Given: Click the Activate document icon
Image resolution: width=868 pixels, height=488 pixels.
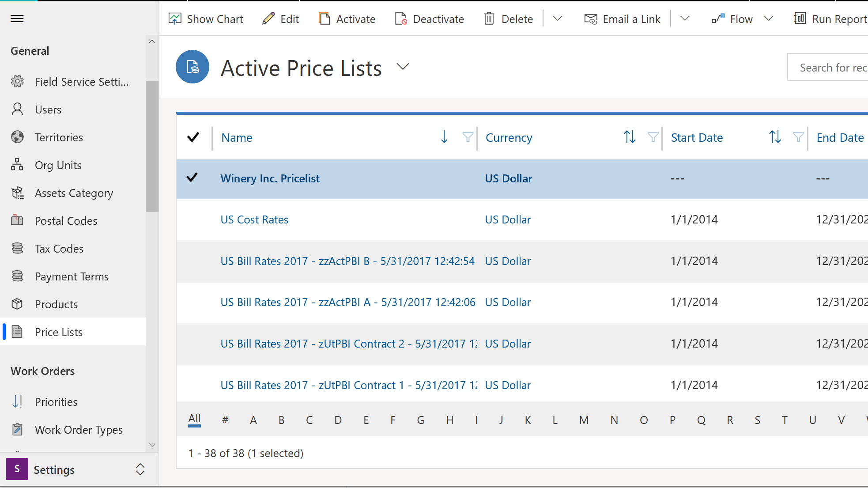Looking at the screenshot, I should pyautogui.click(x=325, y=19).
